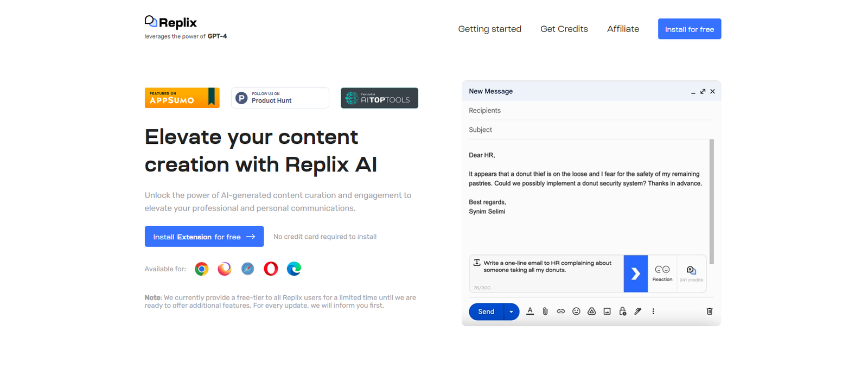
Task: Click the insert emoji icon
Action: (x=576, y=311)
